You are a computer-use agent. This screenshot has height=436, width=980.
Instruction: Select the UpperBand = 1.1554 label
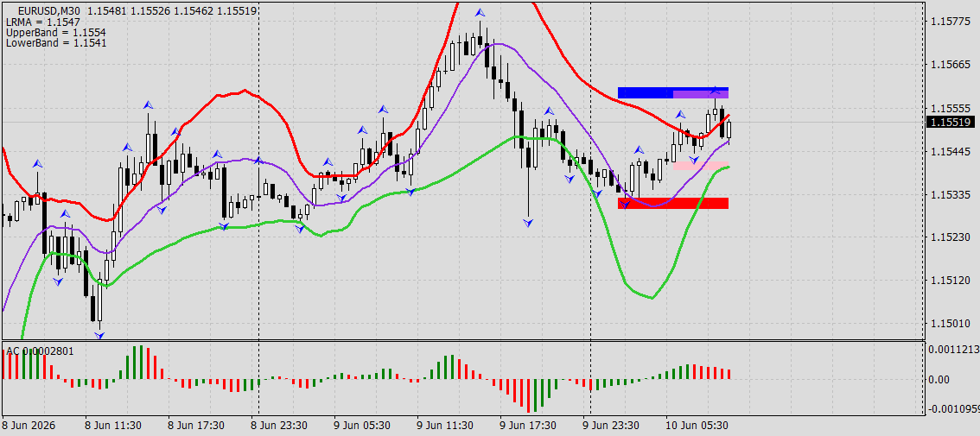coord(55,33)
